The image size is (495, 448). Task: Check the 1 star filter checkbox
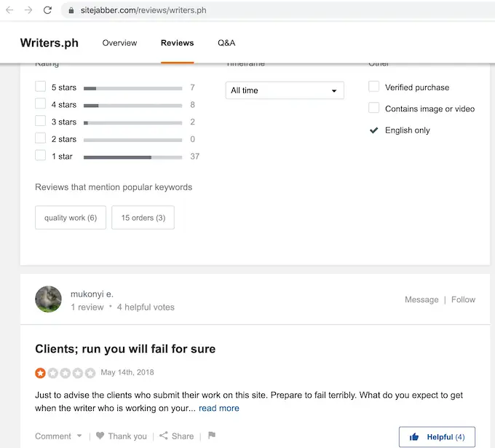click(41, 155)
